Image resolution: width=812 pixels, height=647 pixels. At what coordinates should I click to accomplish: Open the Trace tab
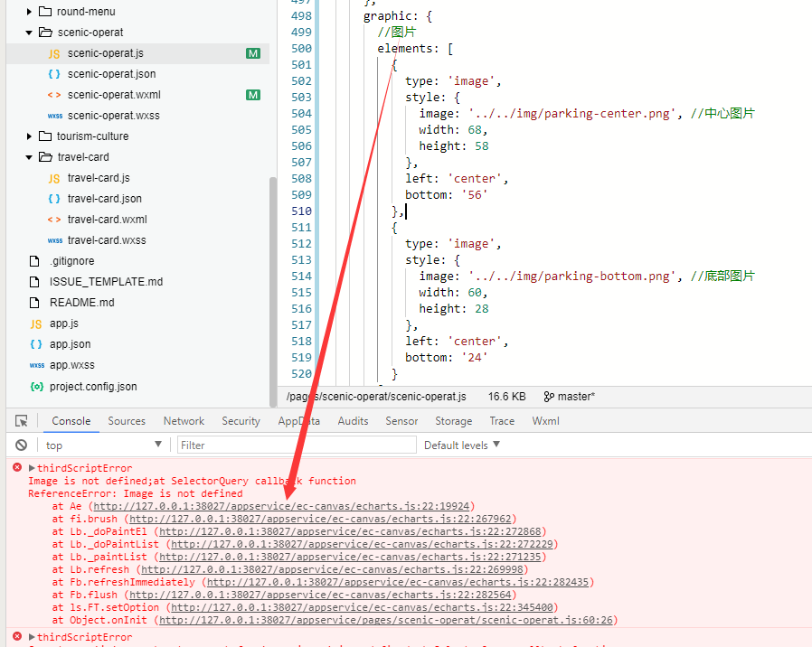[x=502, y=421]
